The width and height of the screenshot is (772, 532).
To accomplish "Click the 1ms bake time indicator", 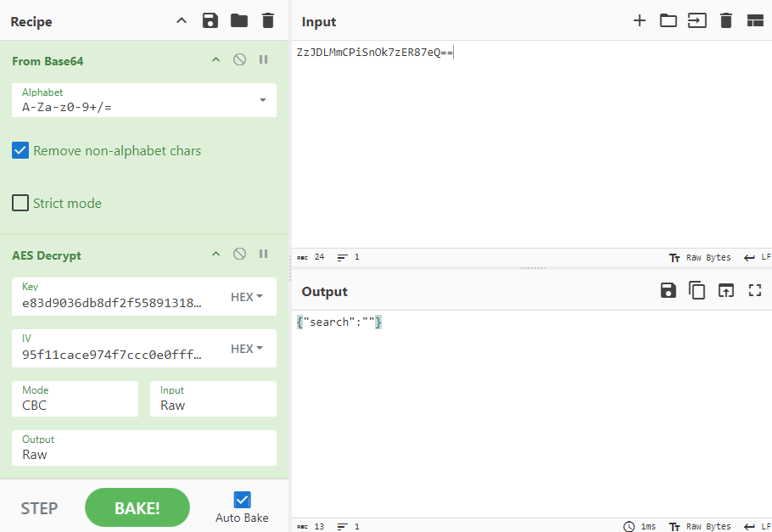I will coord(640,527).
